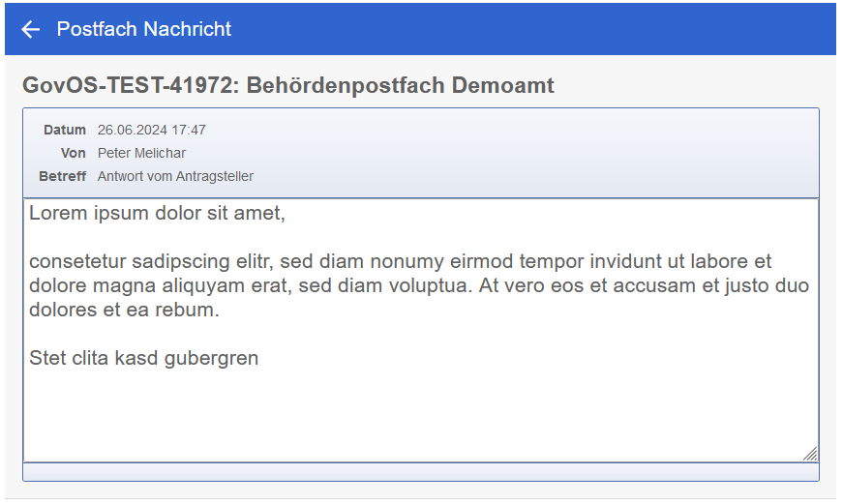The image size is (843, 504).
Task: Click the 'Von' label
Action: click(74, 153)
